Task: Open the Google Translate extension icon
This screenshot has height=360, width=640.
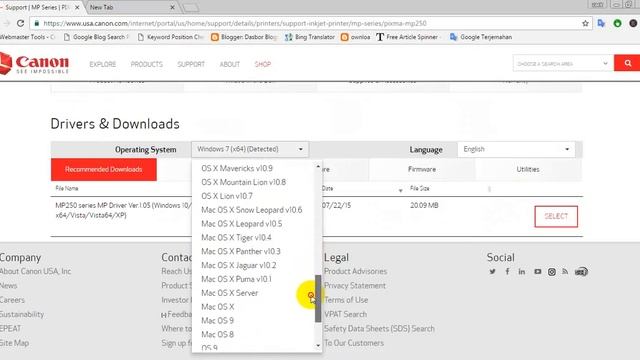Action: point(601,23)
